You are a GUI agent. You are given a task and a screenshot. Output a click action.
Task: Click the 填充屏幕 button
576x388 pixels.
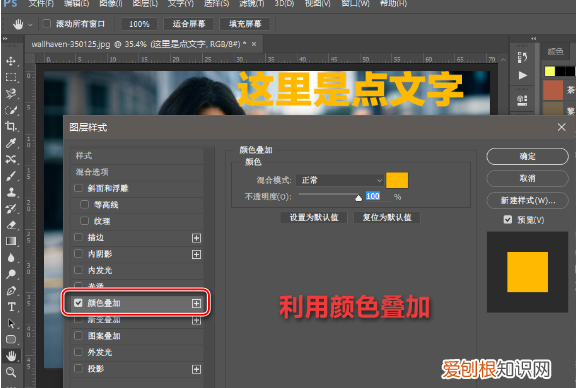tap(245, 24)
